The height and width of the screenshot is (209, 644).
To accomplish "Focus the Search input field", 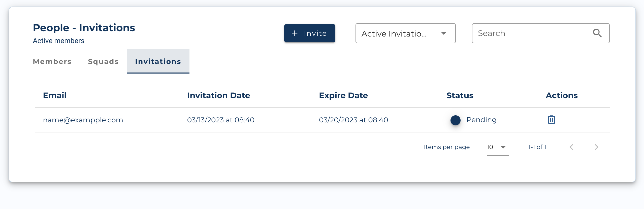I will [x=541, y=33].
